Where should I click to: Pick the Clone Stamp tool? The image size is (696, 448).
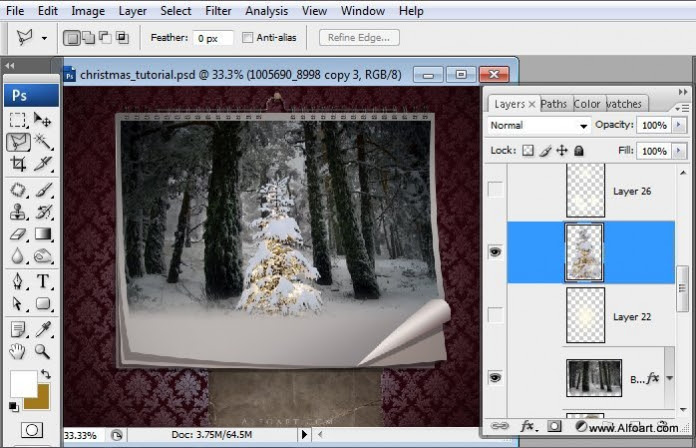[x=18, y=212]
